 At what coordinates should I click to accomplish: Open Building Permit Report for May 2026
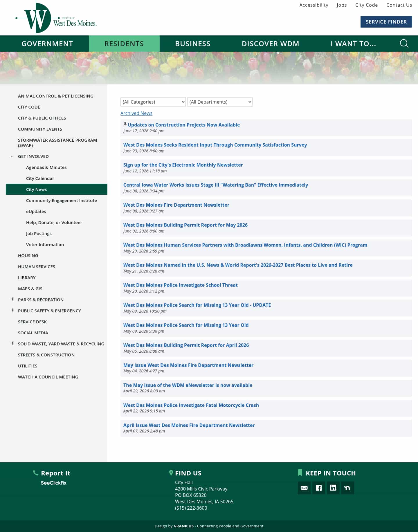tap(185, 225)
